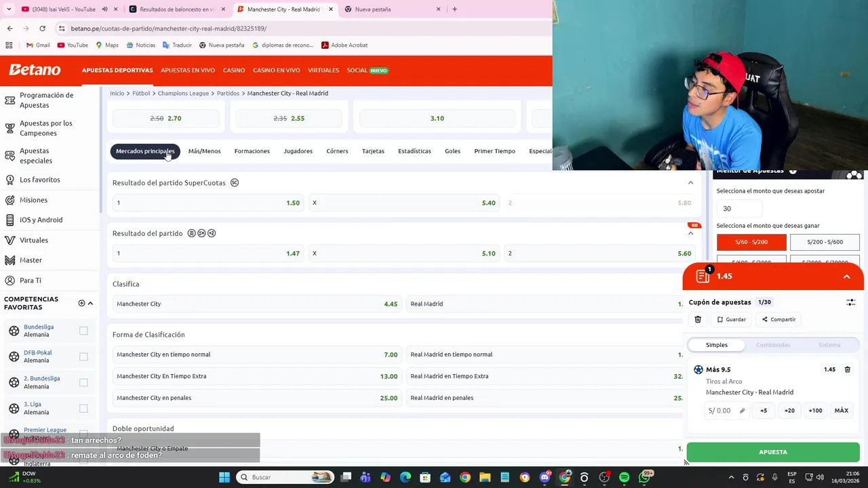868x488 pixels.
Task: Switch to Estadísticas tab
Action: point(414,151)
